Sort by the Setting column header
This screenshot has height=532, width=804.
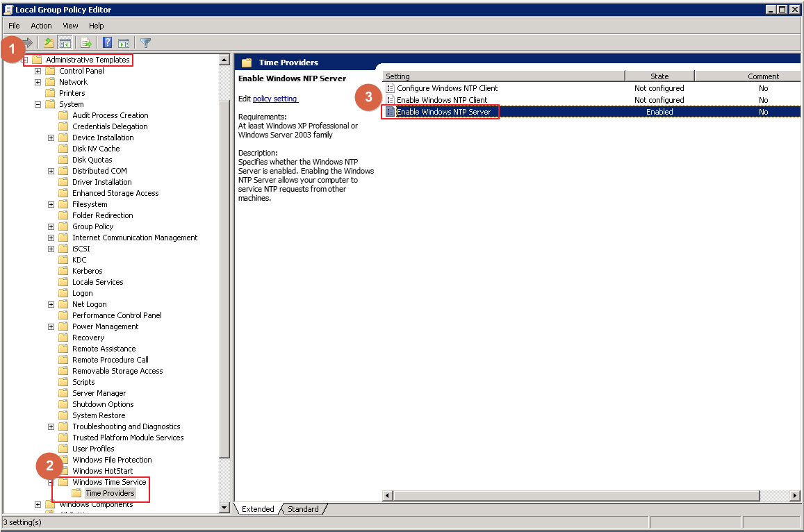point(504,76)
